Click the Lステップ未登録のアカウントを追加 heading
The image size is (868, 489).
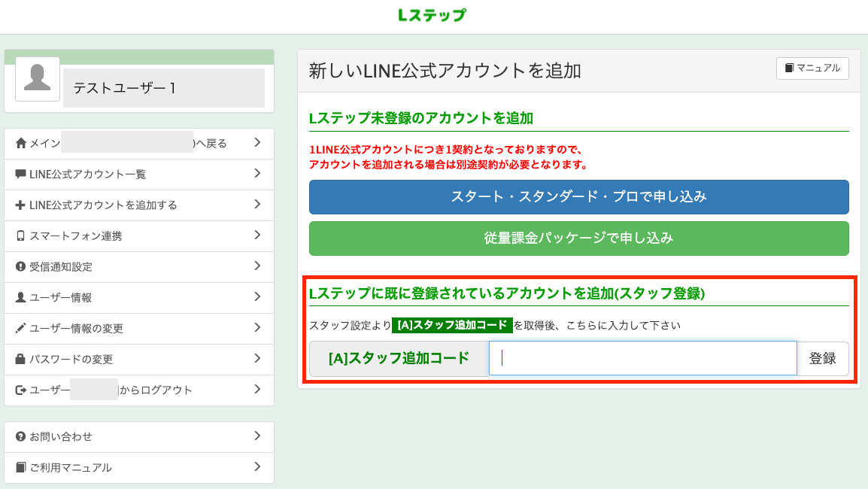[421, 118]
